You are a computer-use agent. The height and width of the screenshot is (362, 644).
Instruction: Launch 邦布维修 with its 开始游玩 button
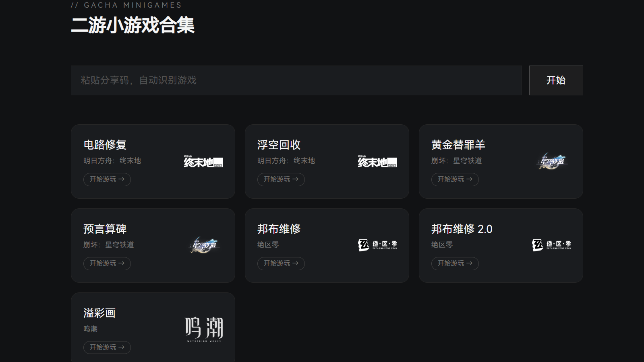pyautogui.click(x=281, y=263)
